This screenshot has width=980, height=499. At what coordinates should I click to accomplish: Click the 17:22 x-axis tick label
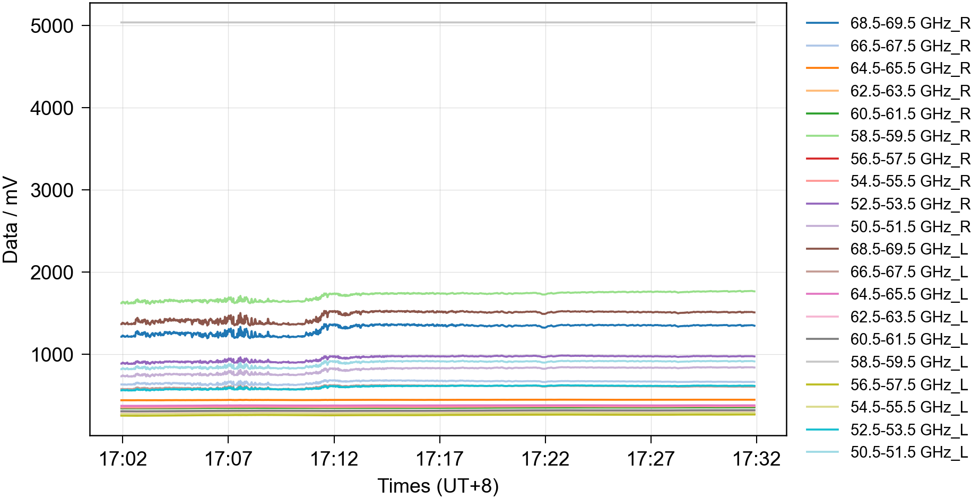pos(545,459)
